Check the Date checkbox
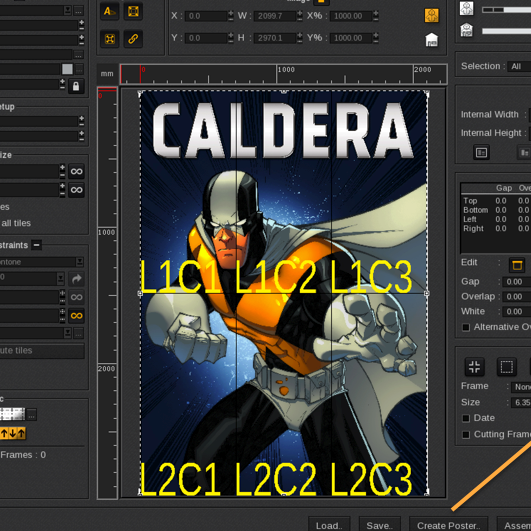531x531 pixels. (x=466, y=418)
